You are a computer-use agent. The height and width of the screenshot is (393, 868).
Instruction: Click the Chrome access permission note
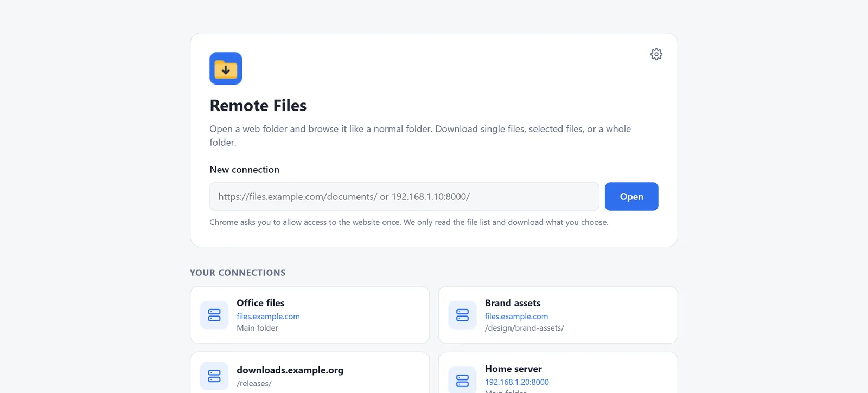(409, 222)
